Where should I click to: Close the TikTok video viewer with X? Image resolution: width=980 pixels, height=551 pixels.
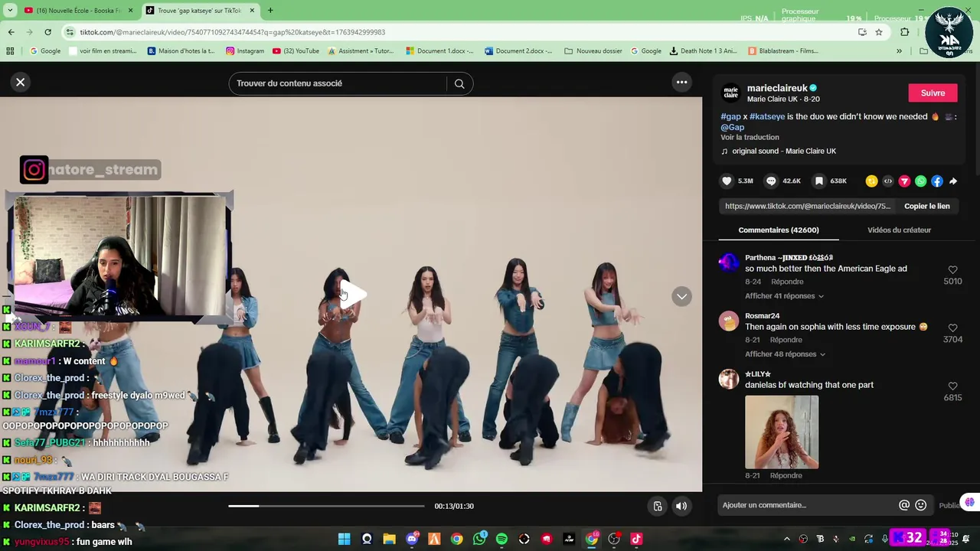tap(21, 82)
